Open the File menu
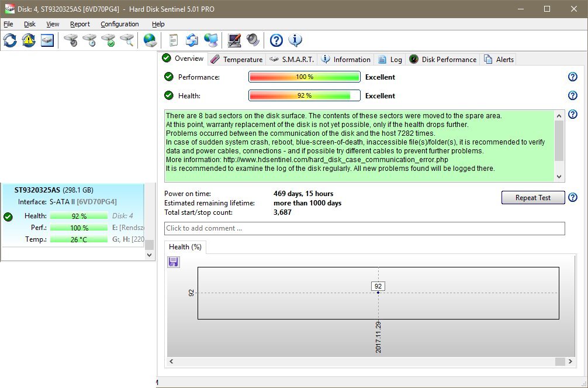 (x=8, y=24)
